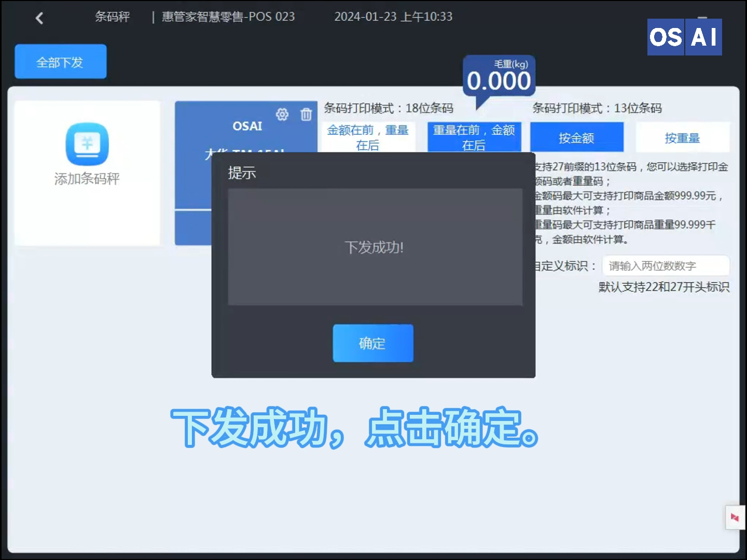Click the 下发成功! message text
The image size is (747, 560).
[374, 247]
